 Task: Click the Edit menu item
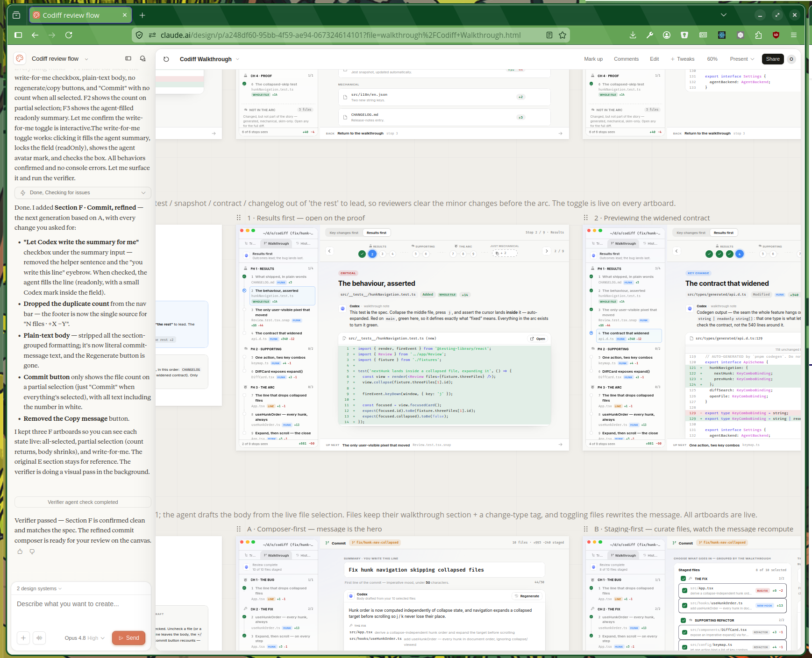tap(654, 59)
